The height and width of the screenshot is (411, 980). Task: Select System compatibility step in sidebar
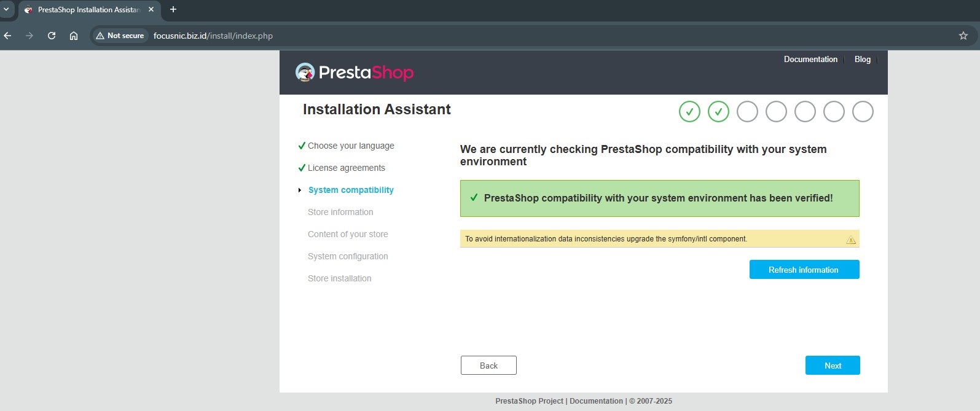pyautogui.click(x=351, y=190)
